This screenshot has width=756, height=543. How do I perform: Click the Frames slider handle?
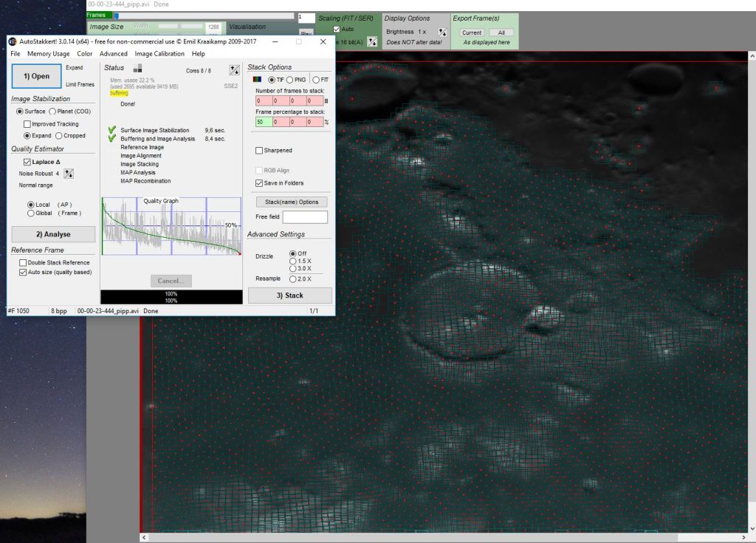pos(116,15)
